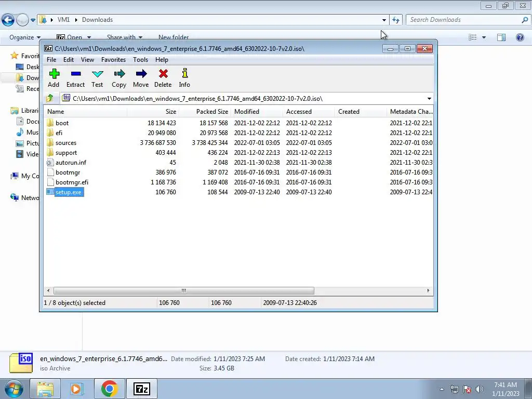Go up one folder level in 7-Zip
This screenshot has height=399, width=532.
click(x=50, y=98)
